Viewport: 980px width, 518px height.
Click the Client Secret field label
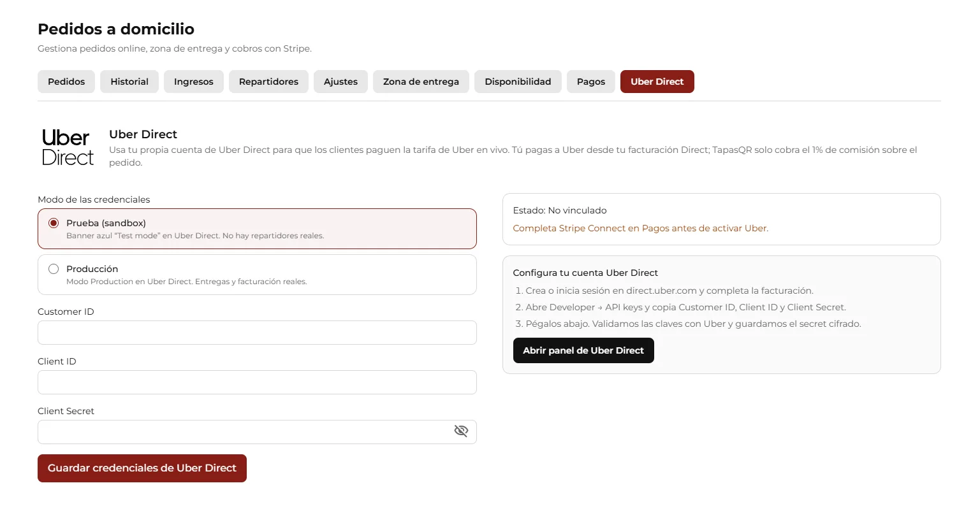coord(66,411)
